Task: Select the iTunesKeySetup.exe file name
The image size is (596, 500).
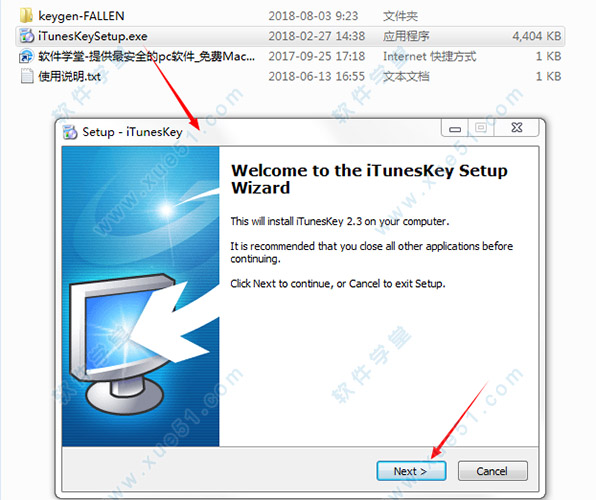Action: click(93, 36)
